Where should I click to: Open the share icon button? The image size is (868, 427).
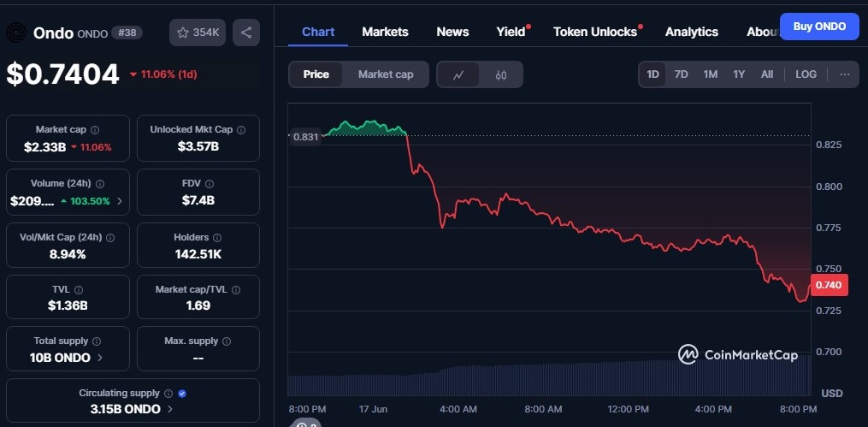246,33
